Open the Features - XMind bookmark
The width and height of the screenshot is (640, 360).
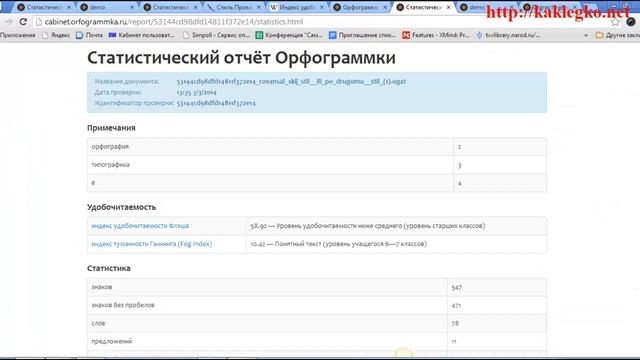(436, 36)
